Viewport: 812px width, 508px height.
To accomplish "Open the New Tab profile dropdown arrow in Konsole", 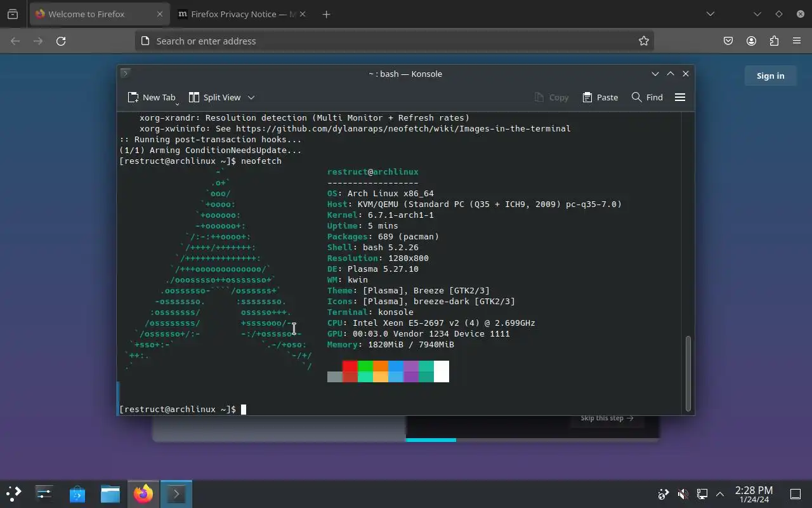I will pos(177,104).
